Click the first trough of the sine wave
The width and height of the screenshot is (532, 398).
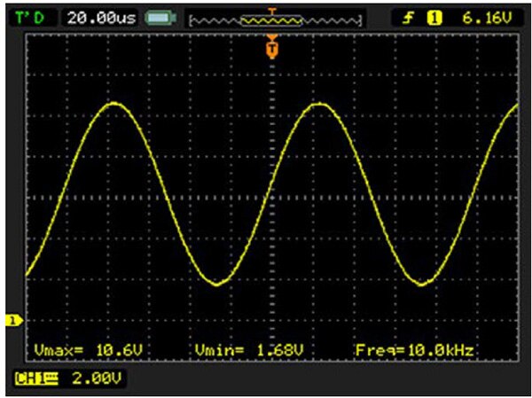click(215, 285)
